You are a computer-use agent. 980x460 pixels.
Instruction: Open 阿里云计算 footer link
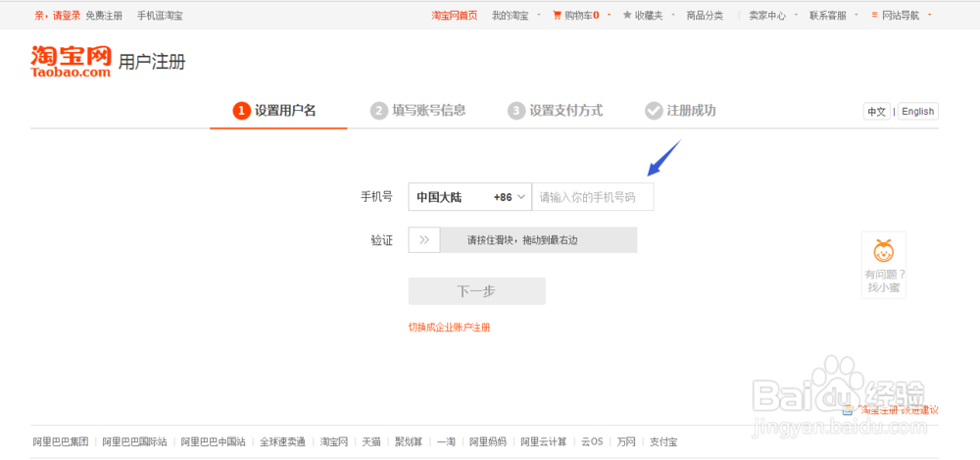[544, 441]
